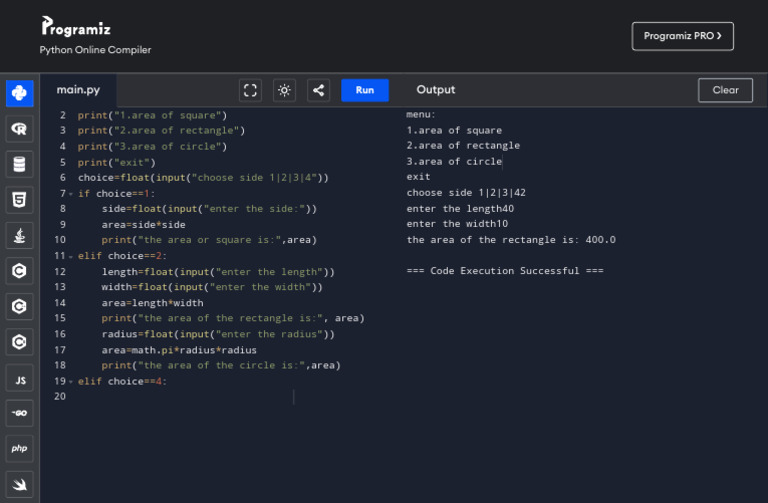Share the code using share icon
This screenshot has height=503, width=768.
(318, 90)
